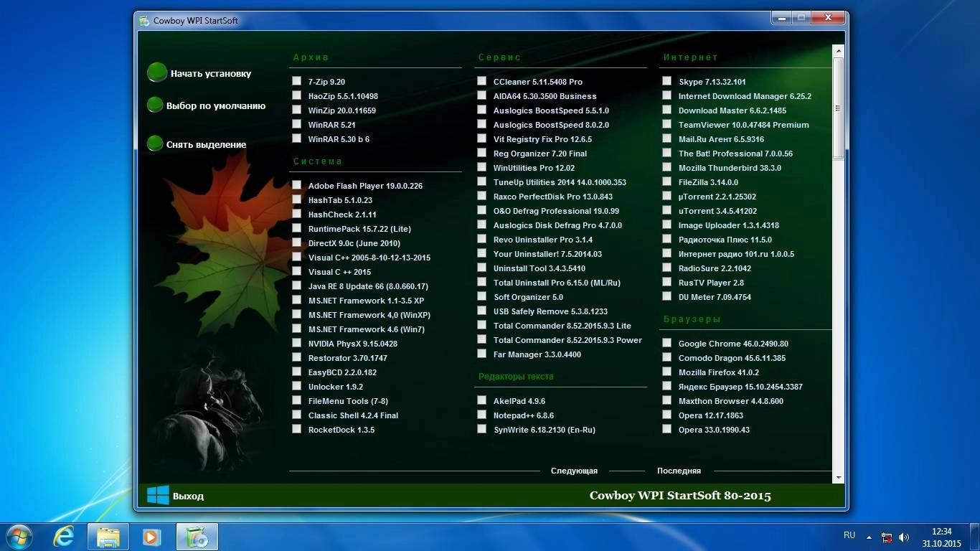Click the network tray icon

887,537
